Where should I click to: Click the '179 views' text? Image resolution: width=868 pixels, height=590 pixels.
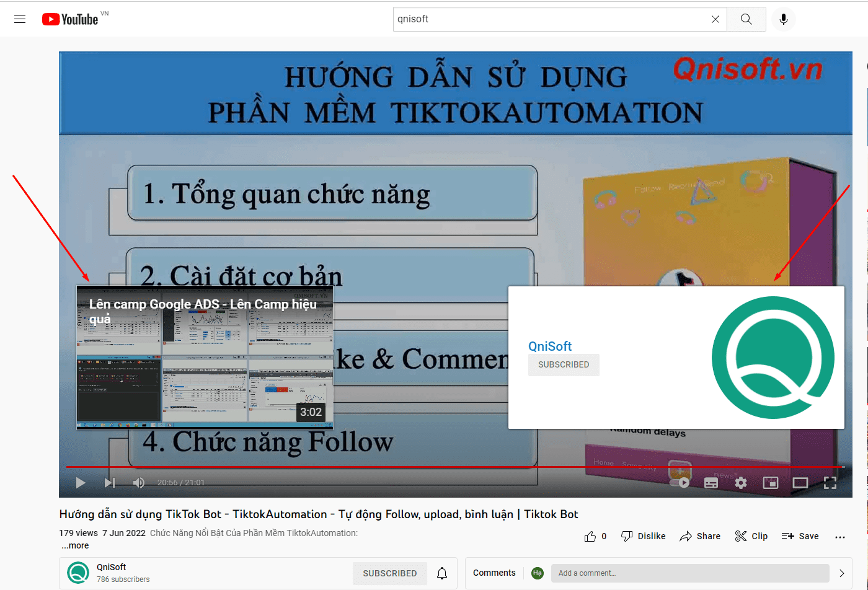pyautogui.click(x=79, y=533)
